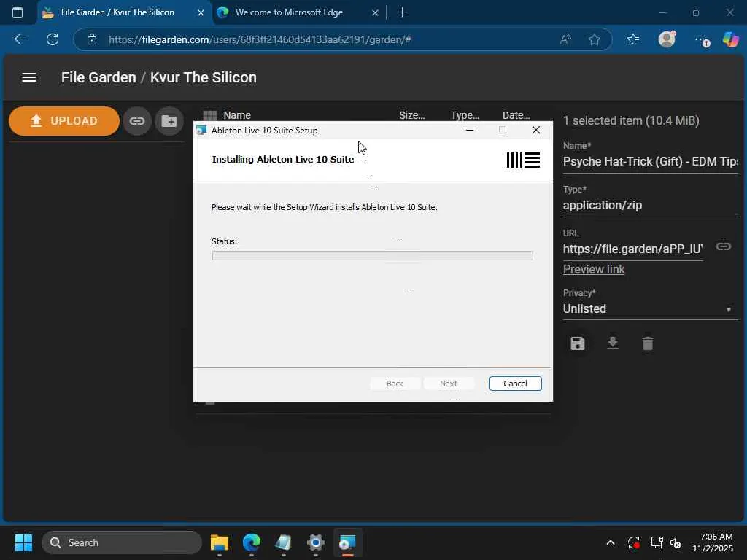Open Edge Settings and more menu
The height and width of the screenshot is (560, 747).
(701, 40)
